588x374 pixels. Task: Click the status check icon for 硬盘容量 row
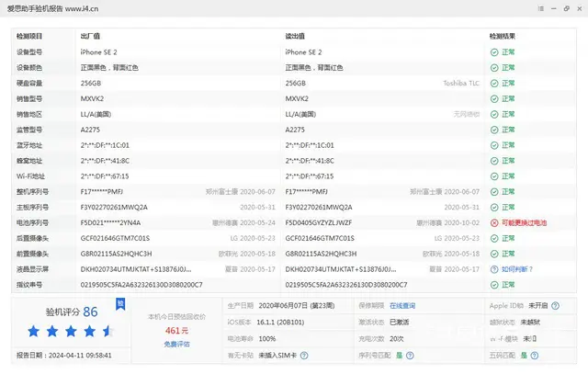pos(494,84)
